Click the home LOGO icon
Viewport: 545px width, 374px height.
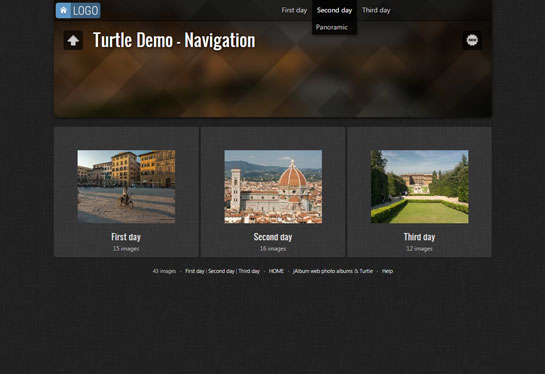click(x=78, y=10)
